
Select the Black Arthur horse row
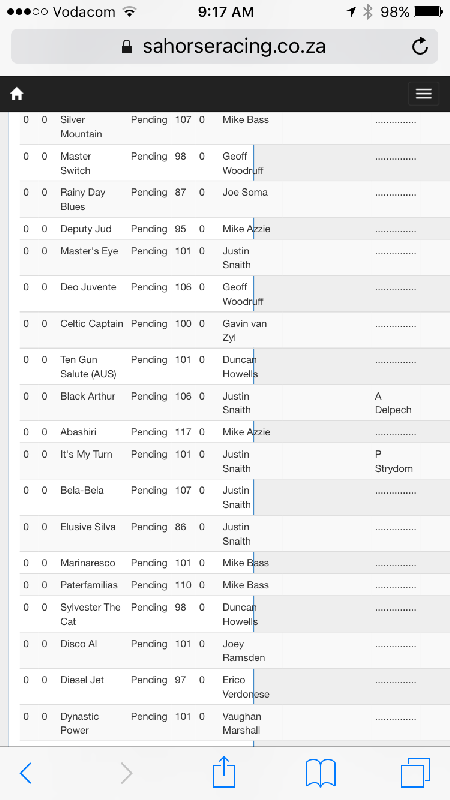(x=235, y=403)
